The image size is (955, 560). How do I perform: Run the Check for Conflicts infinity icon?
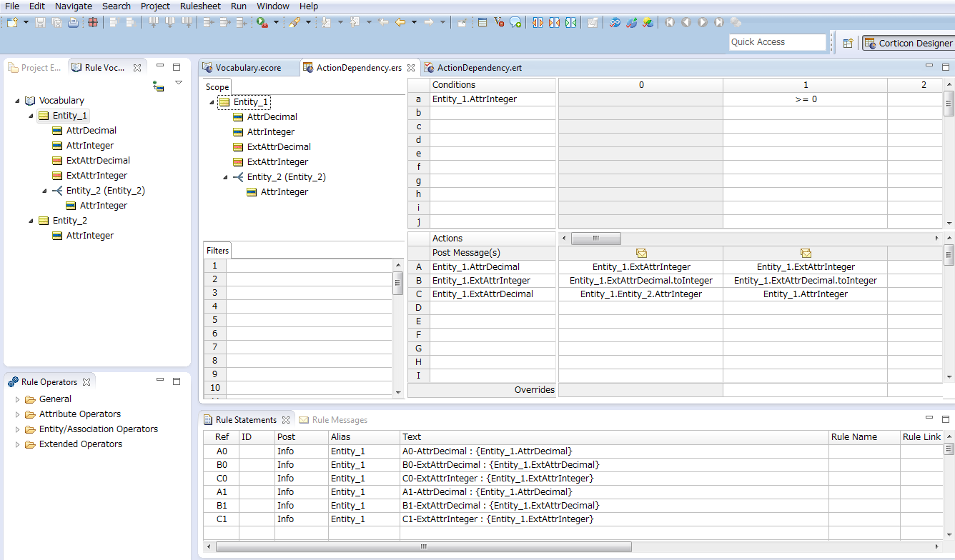coord(615,22)
